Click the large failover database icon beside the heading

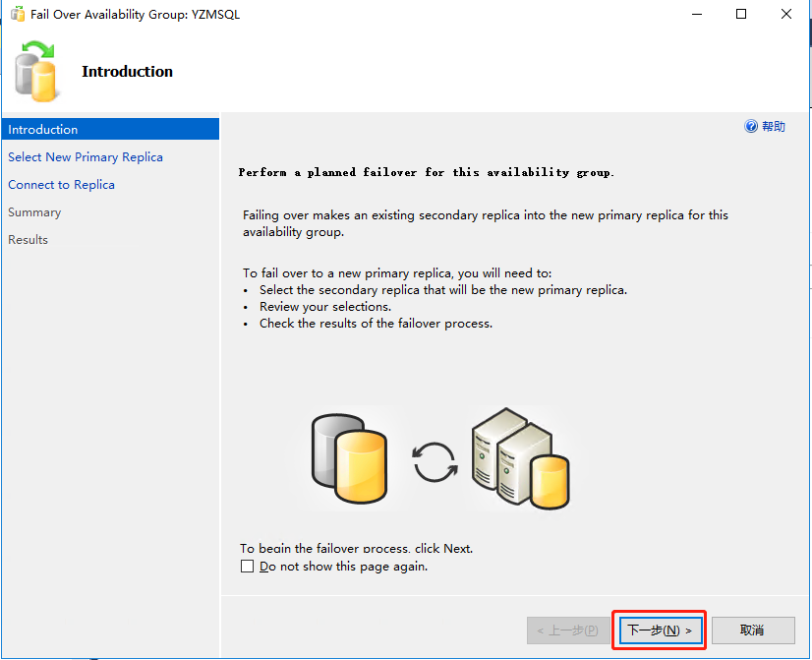point(38,72)
